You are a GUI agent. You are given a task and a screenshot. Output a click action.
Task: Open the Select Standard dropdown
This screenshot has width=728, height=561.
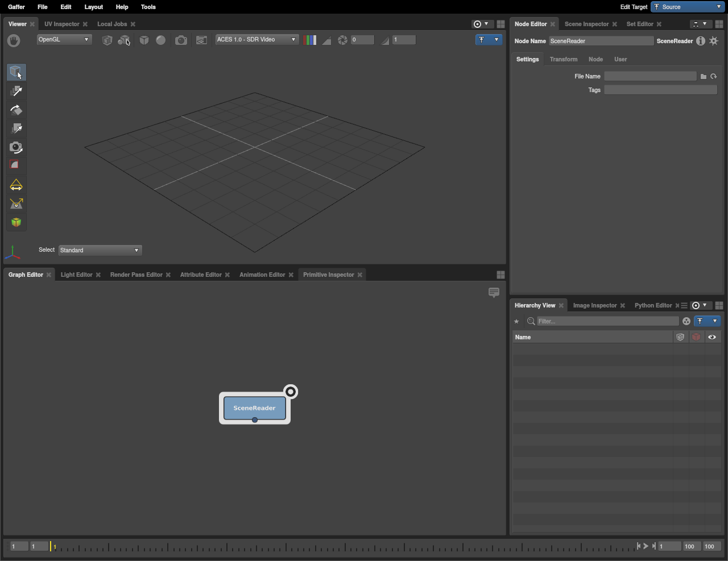coord(100,250)
